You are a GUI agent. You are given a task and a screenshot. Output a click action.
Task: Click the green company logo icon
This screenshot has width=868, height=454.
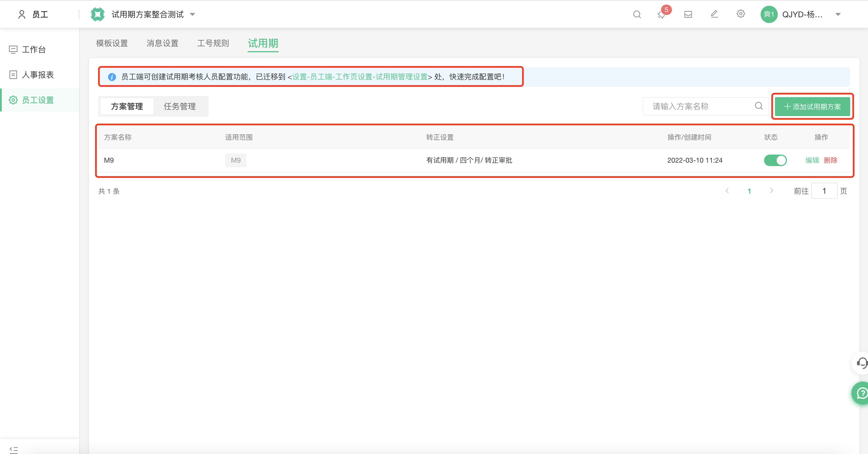pos(98,14)
